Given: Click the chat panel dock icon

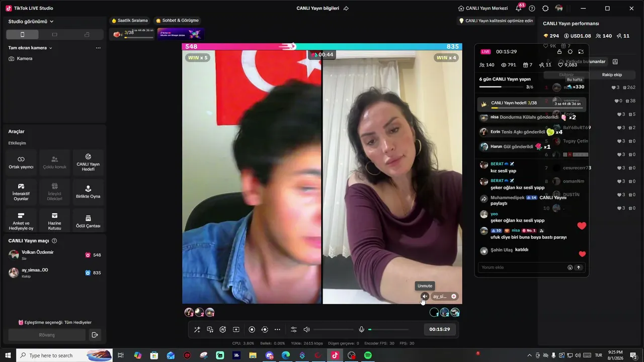Looking at the screenshot, I should (581, 51).
